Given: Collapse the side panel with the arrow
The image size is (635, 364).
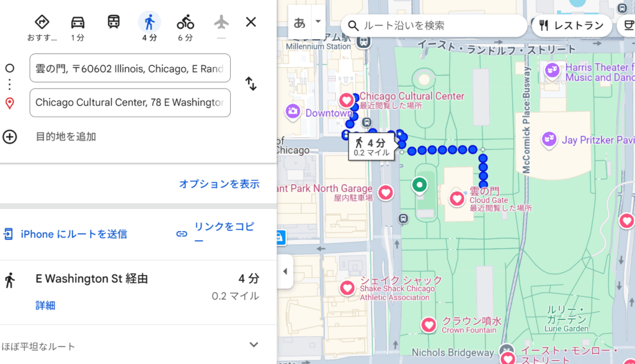Looking at the screenshot, I should [x=285, y=272].
